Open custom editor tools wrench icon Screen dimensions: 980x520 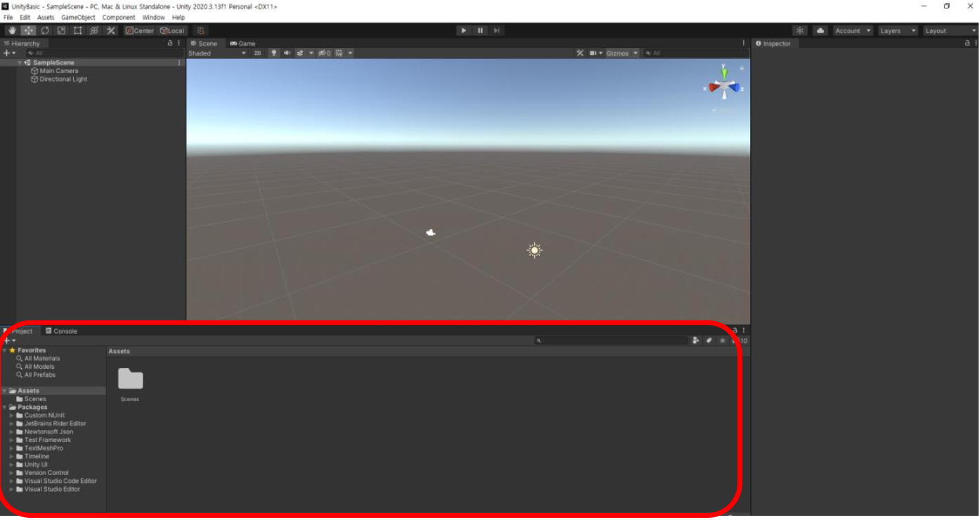[110, 31]
